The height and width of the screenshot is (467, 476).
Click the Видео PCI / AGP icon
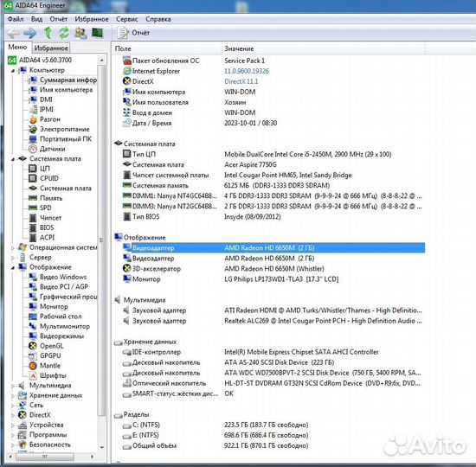[33, 287]
